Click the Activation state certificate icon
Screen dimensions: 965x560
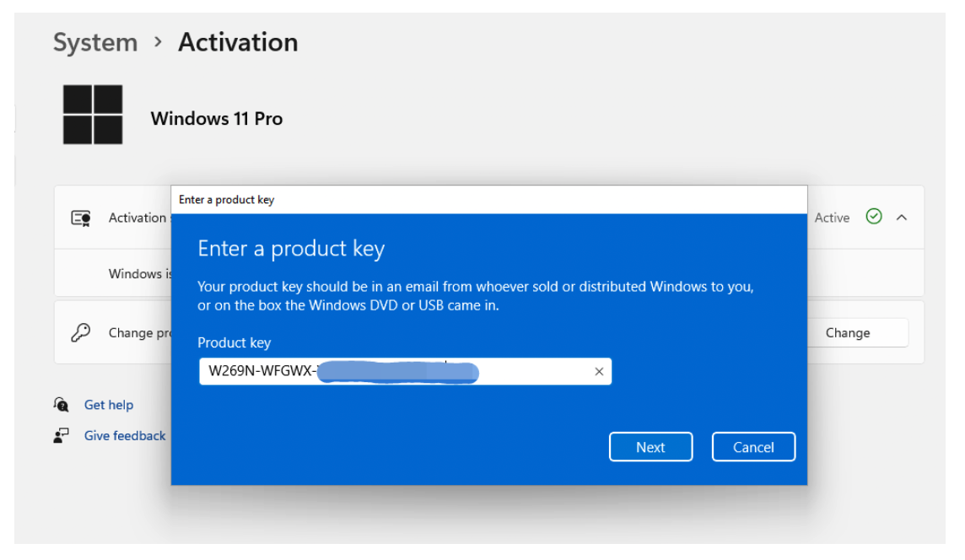coord(81,218)
